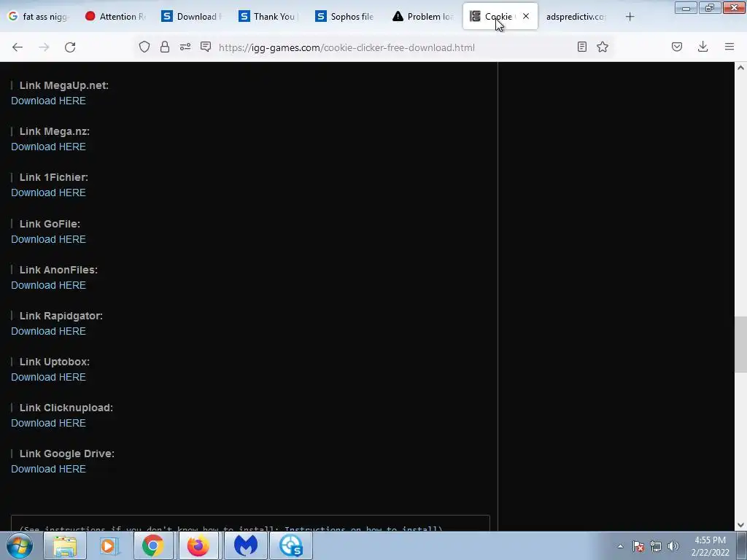Minimize the Firefox window

coord(686,7)
